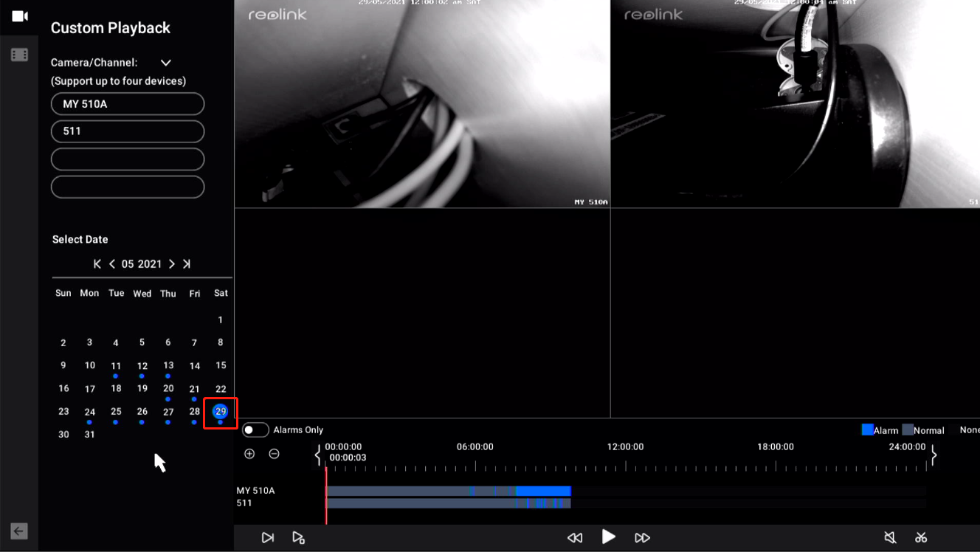Viewport: 980px width, 552px height.
Task: Go to the next month in the calendar
Action: click(172, 263)
